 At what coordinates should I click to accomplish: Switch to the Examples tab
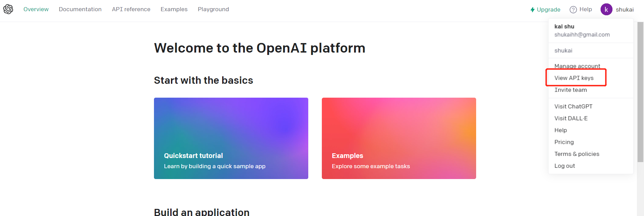174,9
